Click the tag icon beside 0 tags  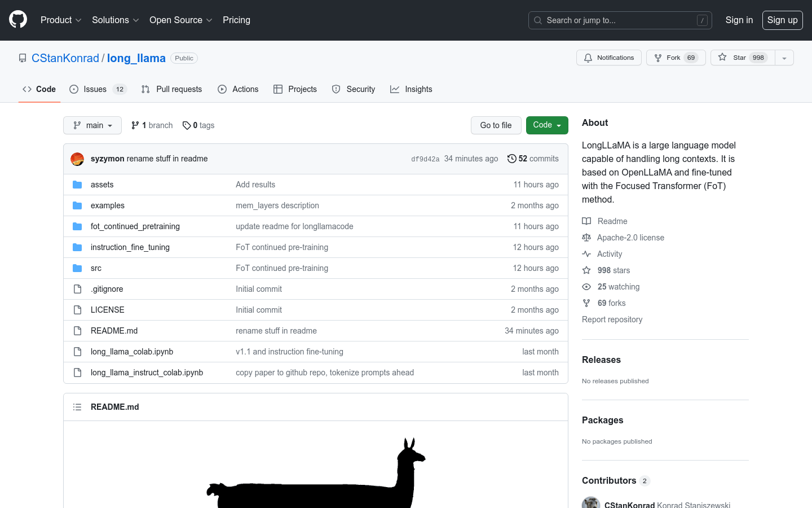coord(187,125)
